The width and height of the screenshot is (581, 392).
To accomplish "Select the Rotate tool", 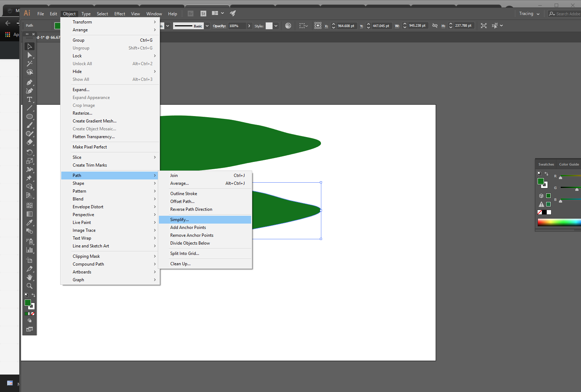I will tap(30, 152).
